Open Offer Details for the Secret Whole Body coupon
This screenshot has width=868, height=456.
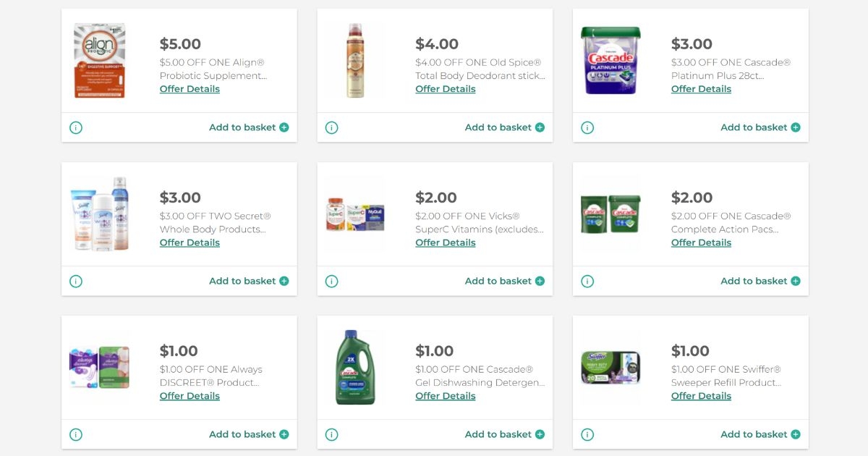189,242
